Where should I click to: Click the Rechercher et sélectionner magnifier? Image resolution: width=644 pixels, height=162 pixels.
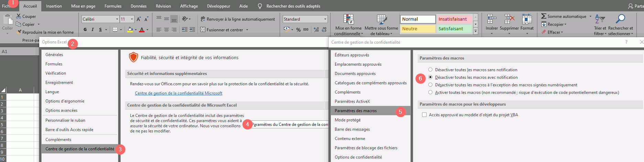620,20
